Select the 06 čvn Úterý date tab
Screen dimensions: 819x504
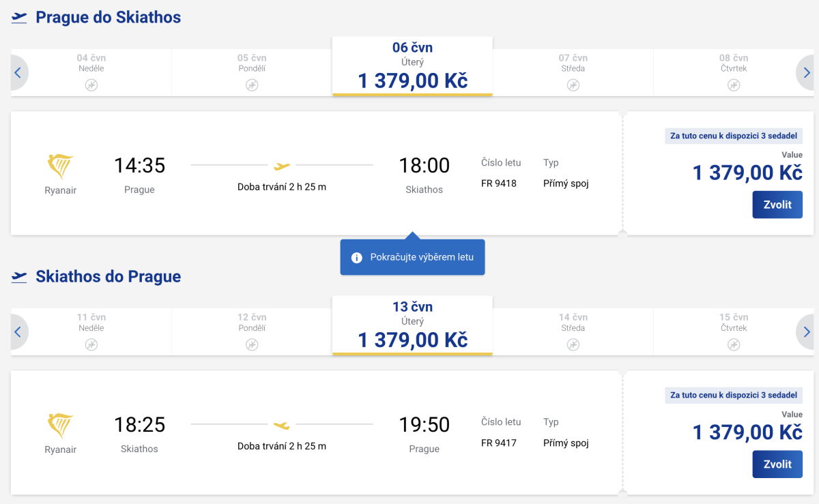(412, 66)
